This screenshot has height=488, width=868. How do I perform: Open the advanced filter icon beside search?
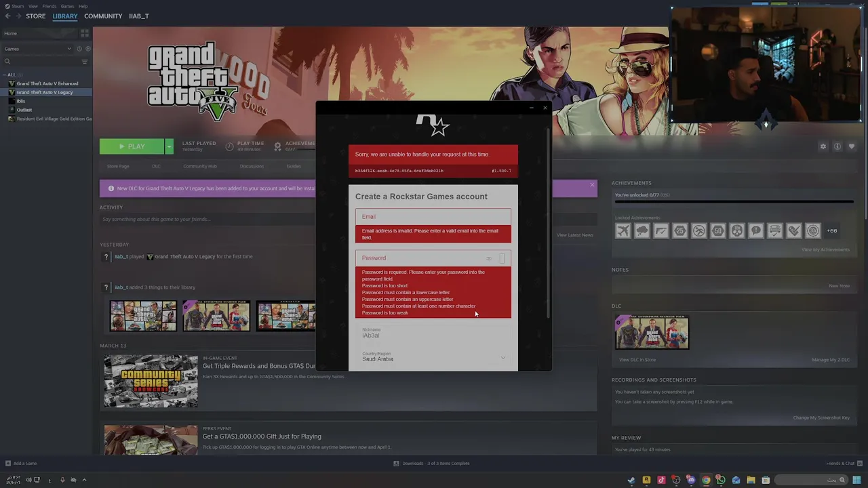[x=85, y=62]
